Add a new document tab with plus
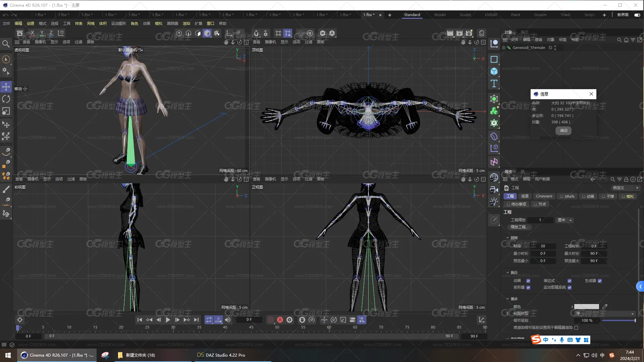The width and height of the screenshot is (644, 362). point(390,15)
